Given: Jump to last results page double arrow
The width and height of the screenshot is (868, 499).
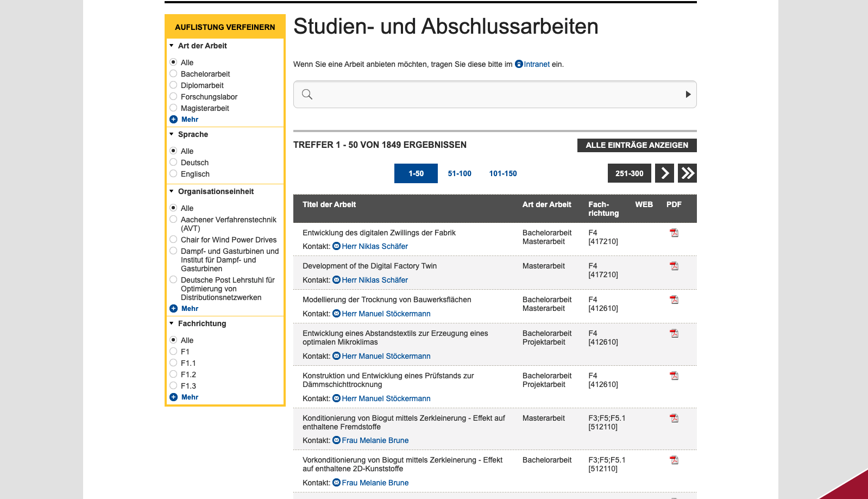Looking at the screenshot, I should tap(687, 173).
